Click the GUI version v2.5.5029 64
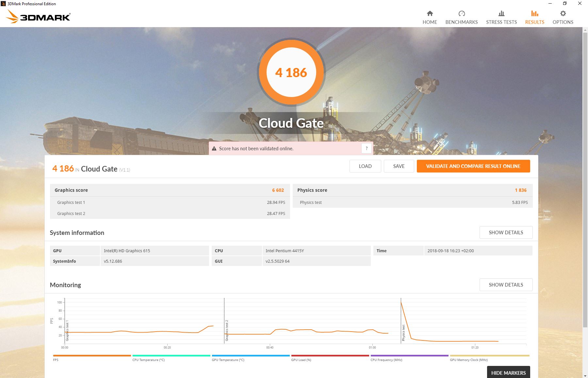The height and width of the screenshot is (378, 588). coord(277,261)
